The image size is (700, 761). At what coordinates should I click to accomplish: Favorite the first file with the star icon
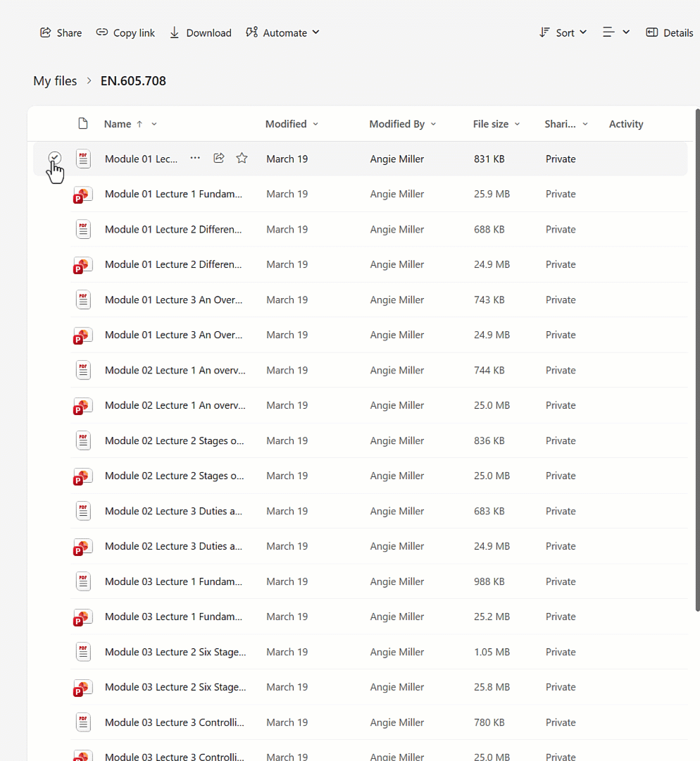pyautogui.click(x=242, y=159)
